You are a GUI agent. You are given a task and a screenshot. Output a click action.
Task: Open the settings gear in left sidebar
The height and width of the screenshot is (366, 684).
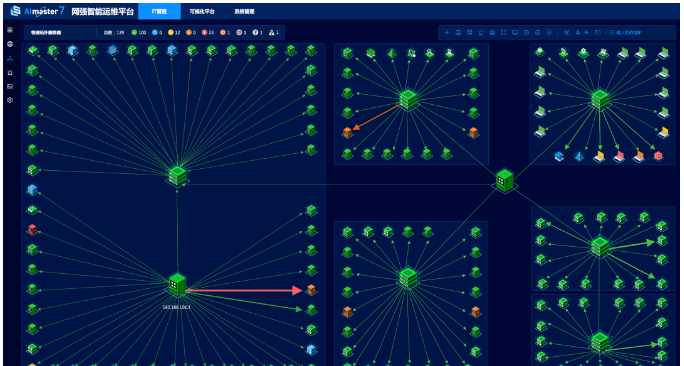pos(10,100)
